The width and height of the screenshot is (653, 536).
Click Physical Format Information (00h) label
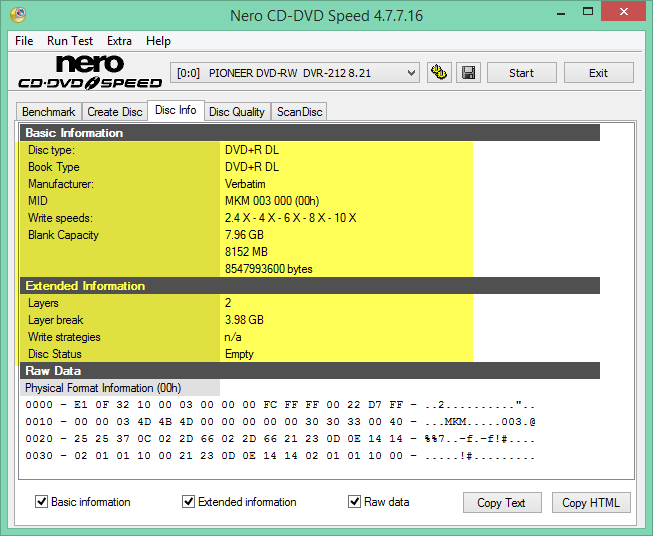point(103,388)
